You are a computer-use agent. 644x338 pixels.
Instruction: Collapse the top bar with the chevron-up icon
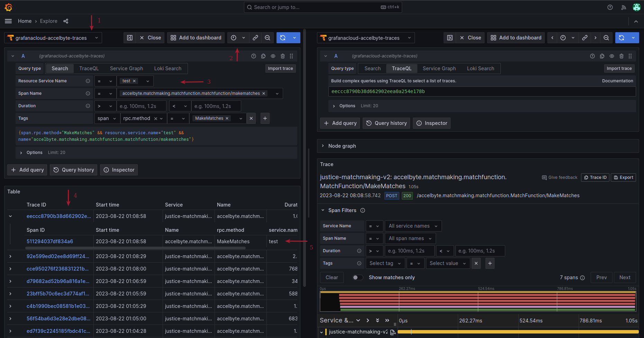tap(636, 21)
